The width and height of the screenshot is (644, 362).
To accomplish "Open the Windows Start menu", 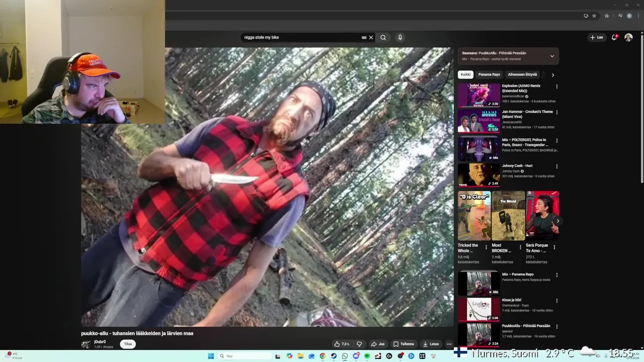I will point(211,356).
